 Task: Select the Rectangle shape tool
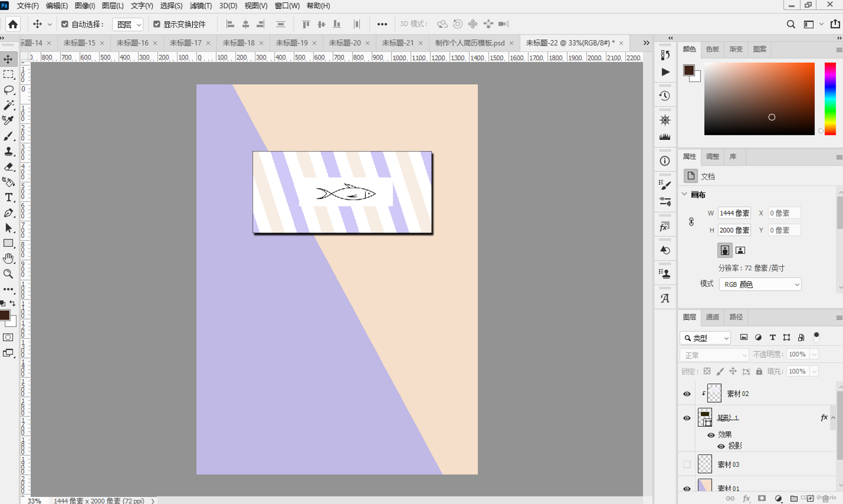(x=8, y=243)
